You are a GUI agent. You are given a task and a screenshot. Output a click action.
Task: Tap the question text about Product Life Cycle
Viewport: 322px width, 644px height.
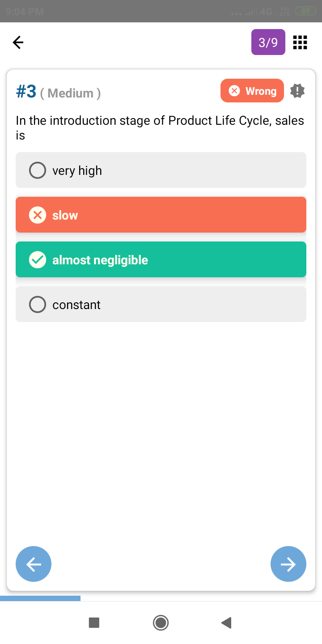tap(160, 127)
